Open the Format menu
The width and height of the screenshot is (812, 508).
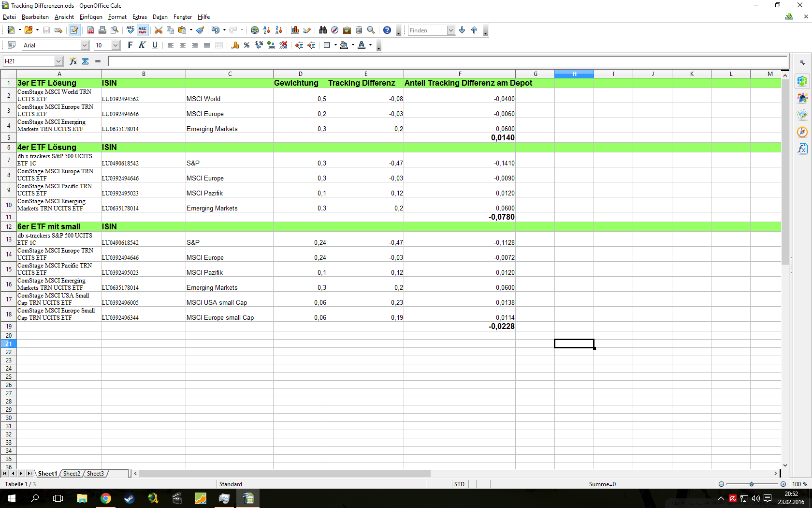(x=117, y=17)
